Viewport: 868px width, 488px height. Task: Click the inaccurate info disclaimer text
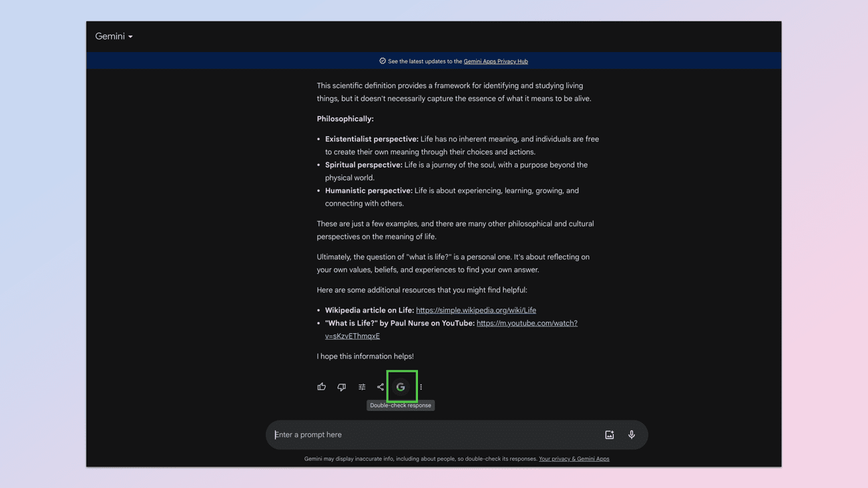pyautogui.click(x=421, y=459)
